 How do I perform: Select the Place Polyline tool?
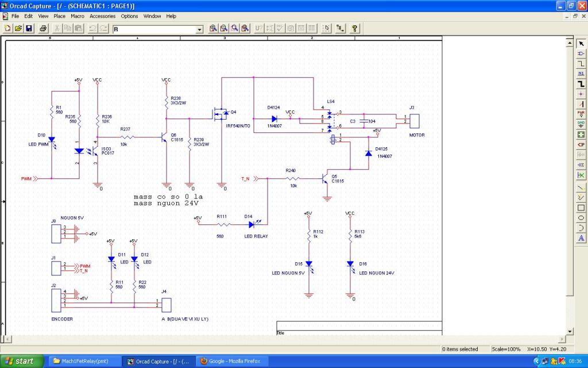point(581,198)
